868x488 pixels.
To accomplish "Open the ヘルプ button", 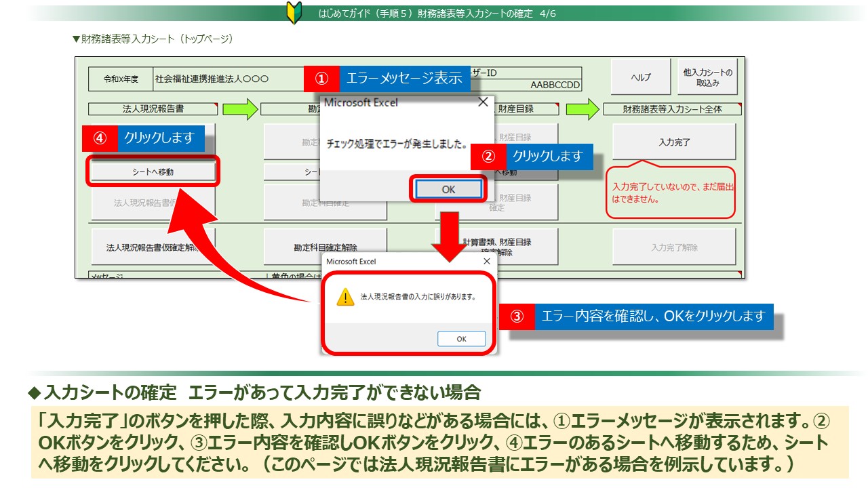I will click(641, 77).
